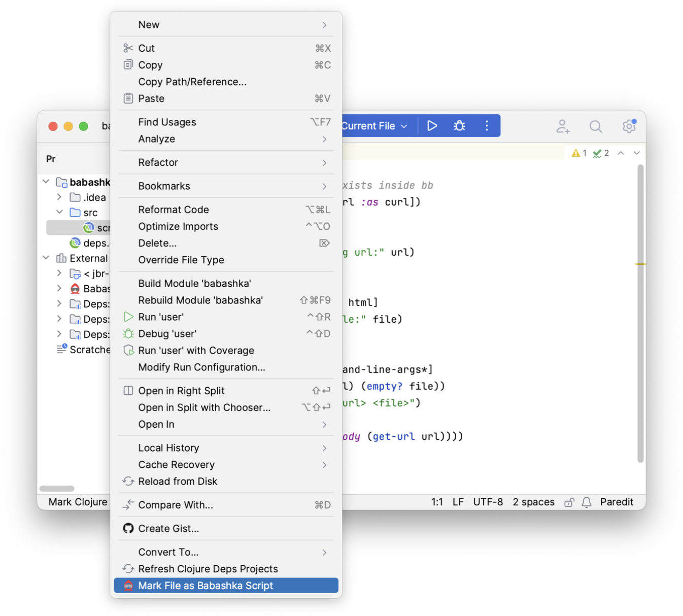Toggle read-only lock icon in status bar

pyautogui.click(x=569, y=502)
